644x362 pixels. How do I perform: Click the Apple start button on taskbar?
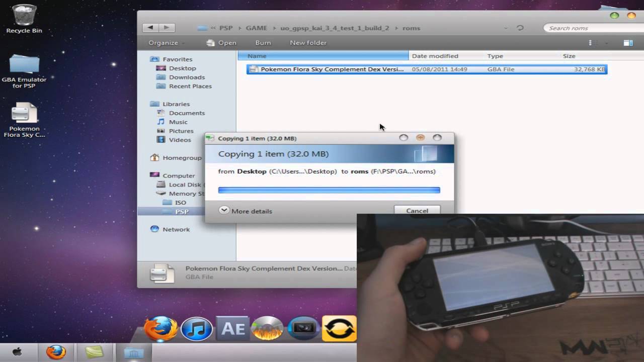(17, 352)
